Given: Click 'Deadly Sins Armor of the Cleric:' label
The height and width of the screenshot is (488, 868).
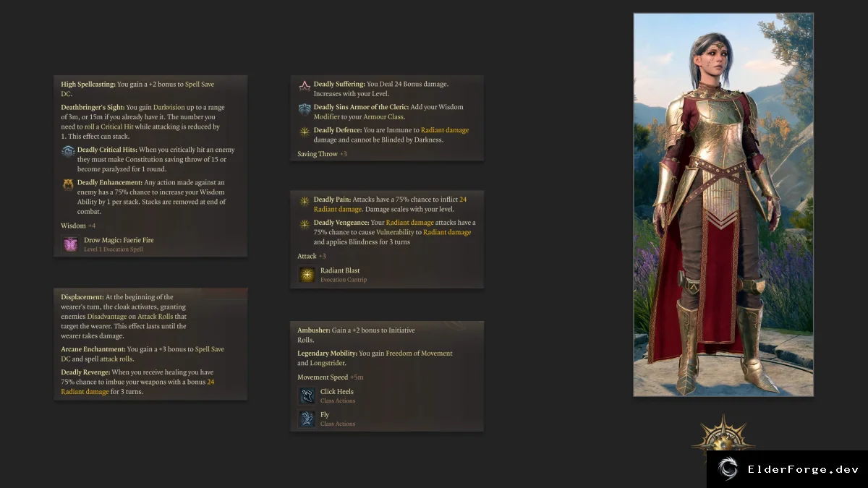Looking at the screenshot, I should [361, 107].
